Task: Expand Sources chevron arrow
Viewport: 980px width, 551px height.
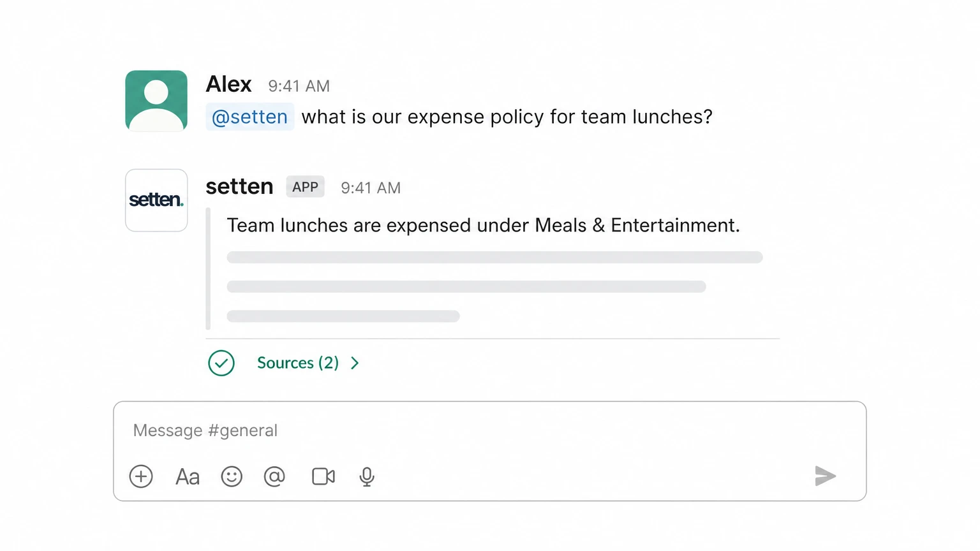Action: point(355,363)
